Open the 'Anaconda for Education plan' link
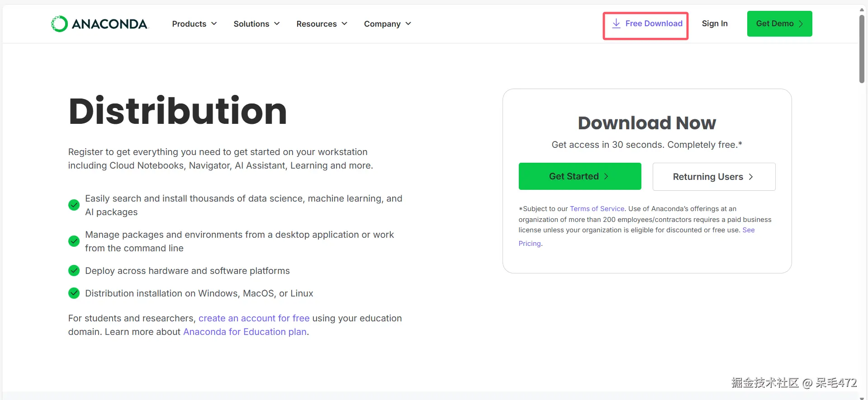The width and height of the screenshot is (868, 400). [x=245, y=332]
